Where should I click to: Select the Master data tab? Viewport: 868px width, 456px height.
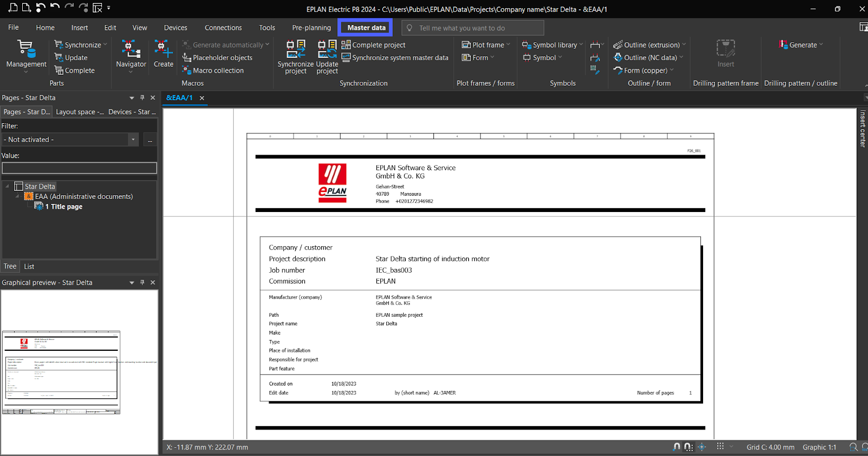[x=366, y=28]
